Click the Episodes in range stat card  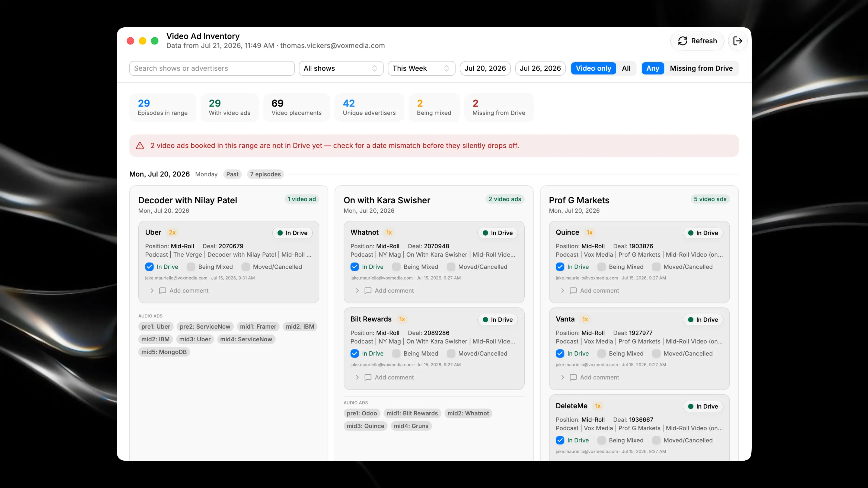pyautogui.click(x=163, y=107)
